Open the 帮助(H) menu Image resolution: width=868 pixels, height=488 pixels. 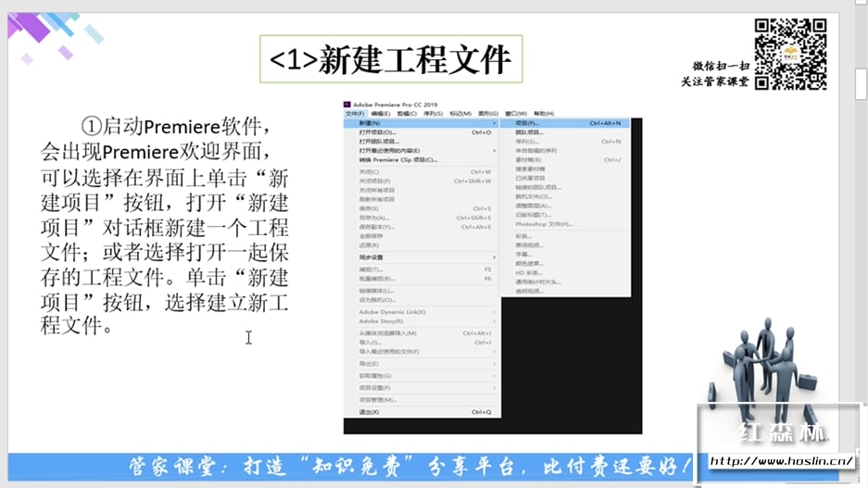coord(544,113)
